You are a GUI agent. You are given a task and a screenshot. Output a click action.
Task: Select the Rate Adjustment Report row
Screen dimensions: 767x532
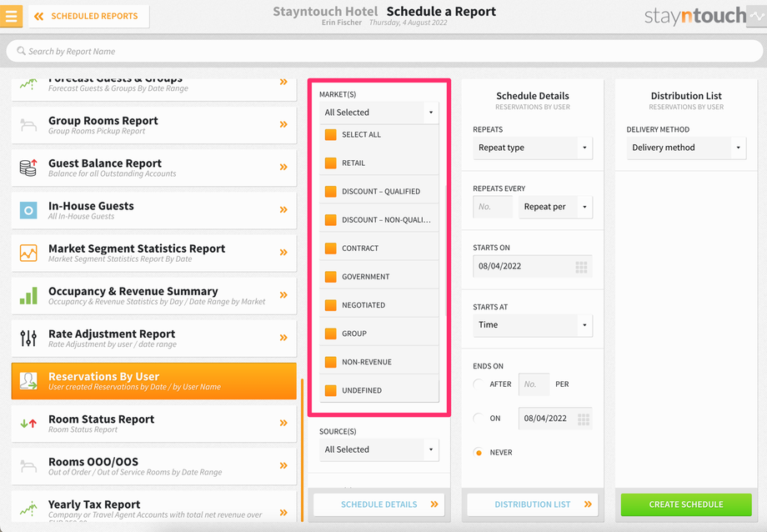click(154, 338)
